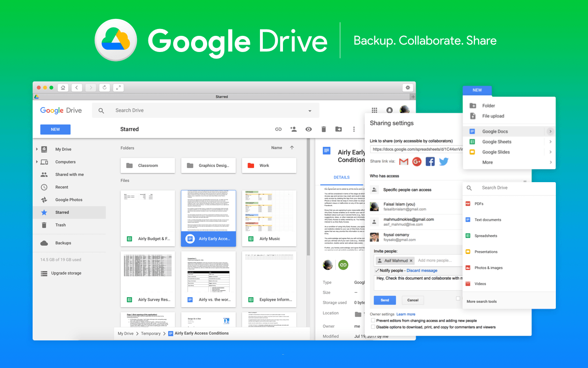Open the Classroom folder

click(x=148, y=166)
